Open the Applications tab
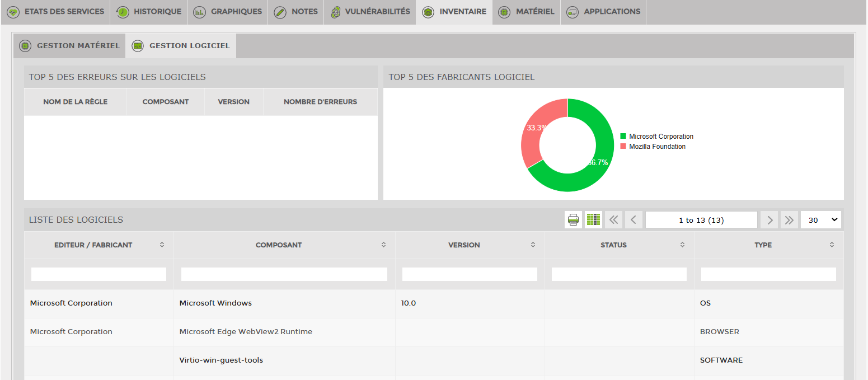Screen dimensions: 868x380 tap(604, 12)
